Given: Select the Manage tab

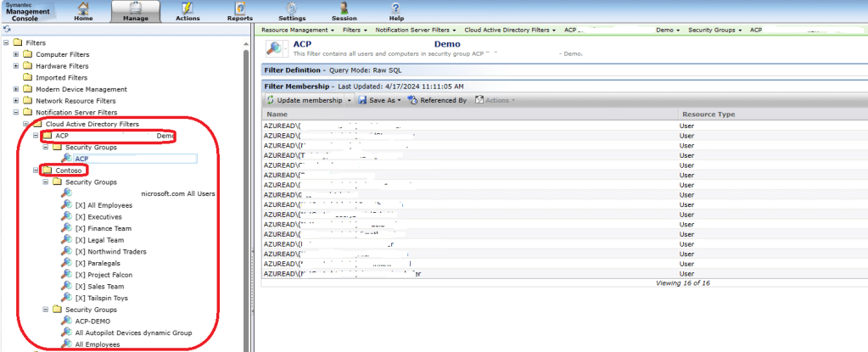Looking at the screenshot, I should click(135, 11).
